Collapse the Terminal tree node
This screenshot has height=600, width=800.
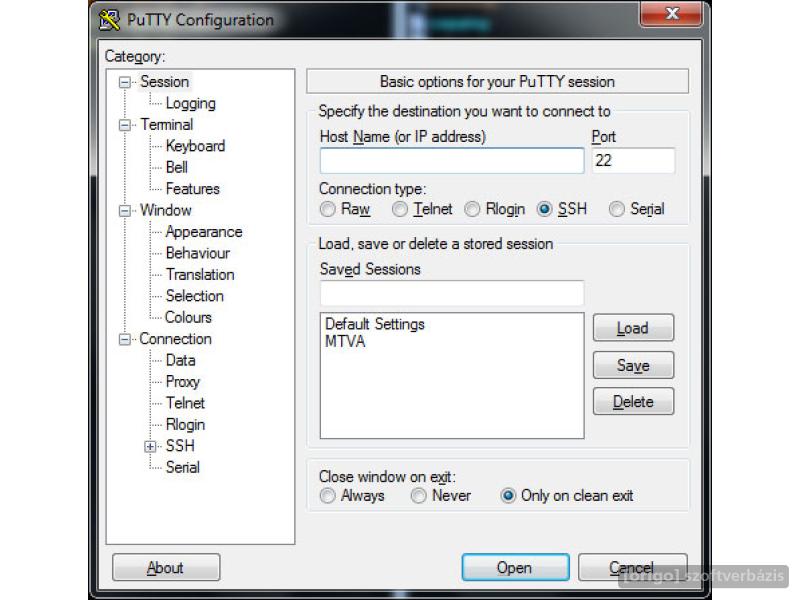pos(124,125)
